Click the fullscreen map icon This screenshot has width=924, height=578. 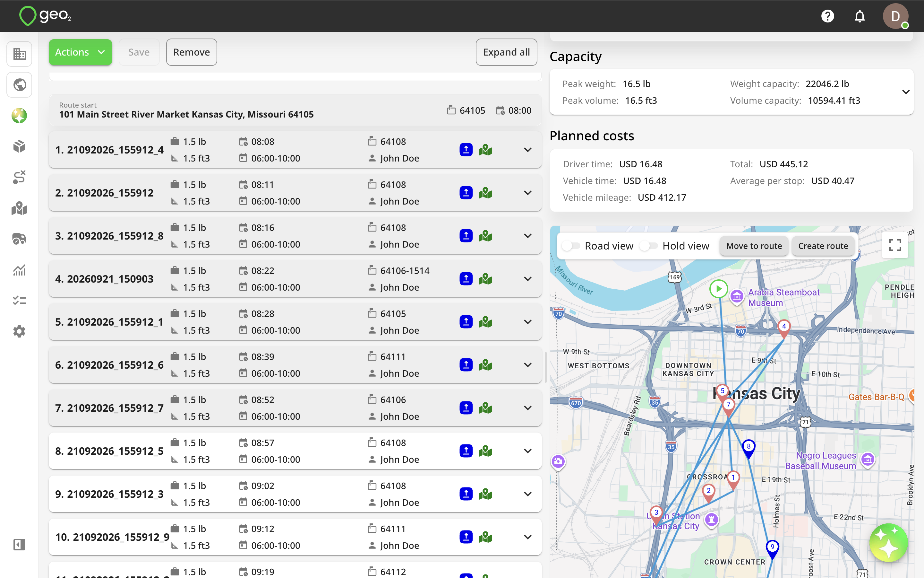[x=895, y=245]
